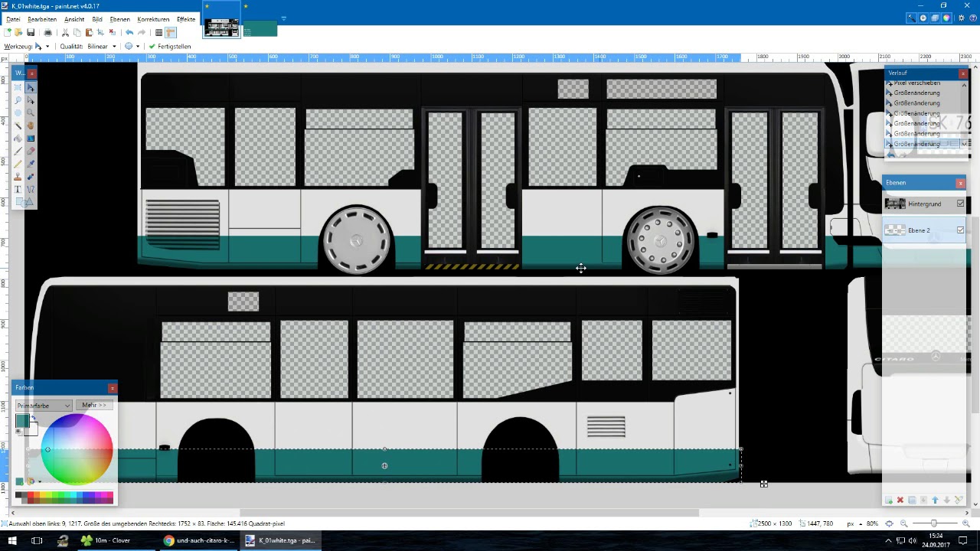The height and width of the screenshot is (551, 980).
Task: Switch to the teal image thumbnail tab
Action: (x=260, y=28)
